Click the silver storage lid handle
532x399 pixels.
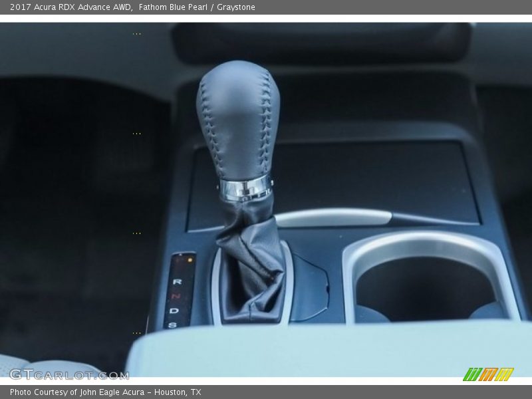pyautogui.click(x=332, y=217)
